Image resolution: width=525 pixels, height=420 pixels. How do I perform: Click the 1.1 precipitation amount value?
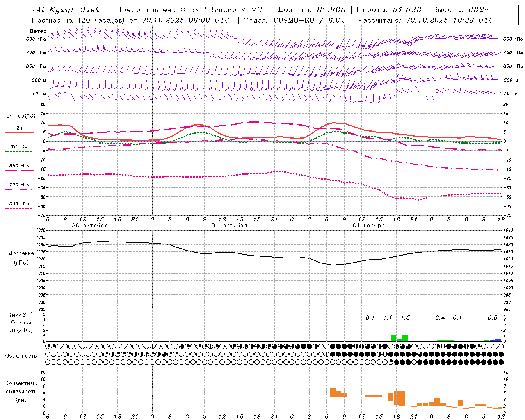pos(388,318)
